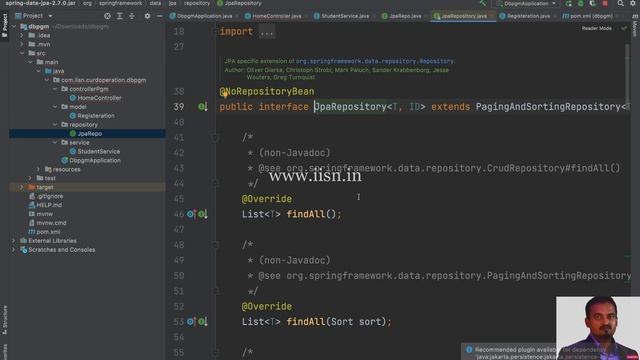
Task: Click implemented gutter icon on line 53
Action: (202, 322)
